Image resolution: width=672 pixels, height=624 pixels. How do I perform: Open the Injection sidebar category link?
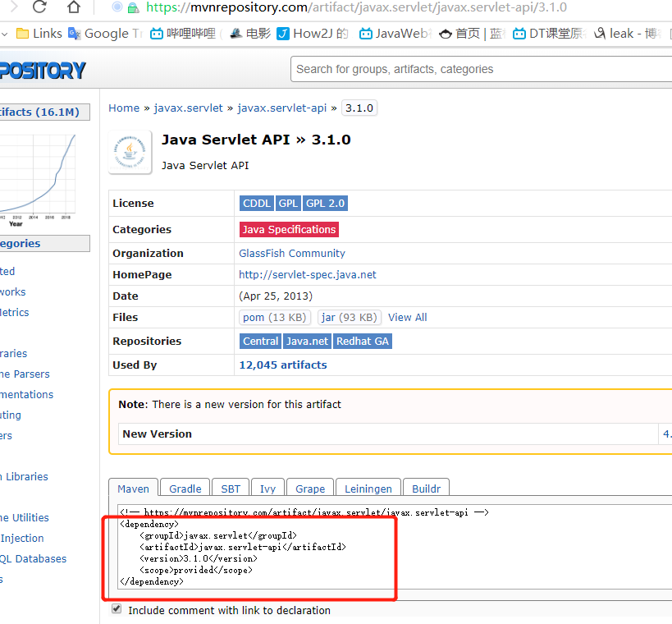coord(22,539)
